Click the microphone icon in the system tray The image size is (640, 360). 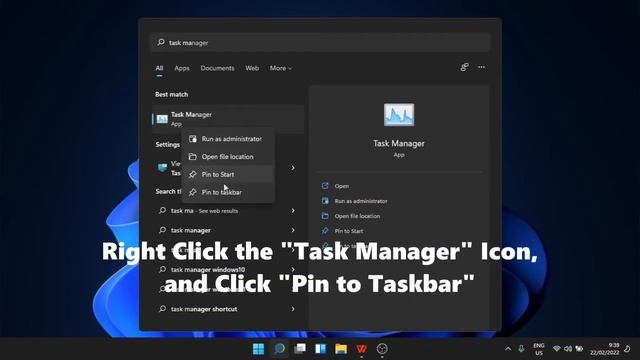point(521,349)
